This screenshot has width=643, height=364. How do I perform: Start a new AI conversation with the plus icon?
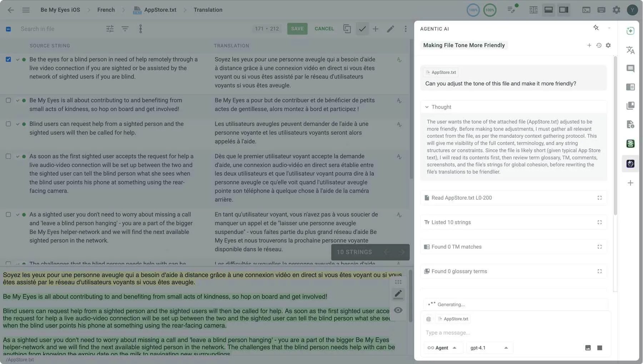pyautogui.click(x=589, y=45)
